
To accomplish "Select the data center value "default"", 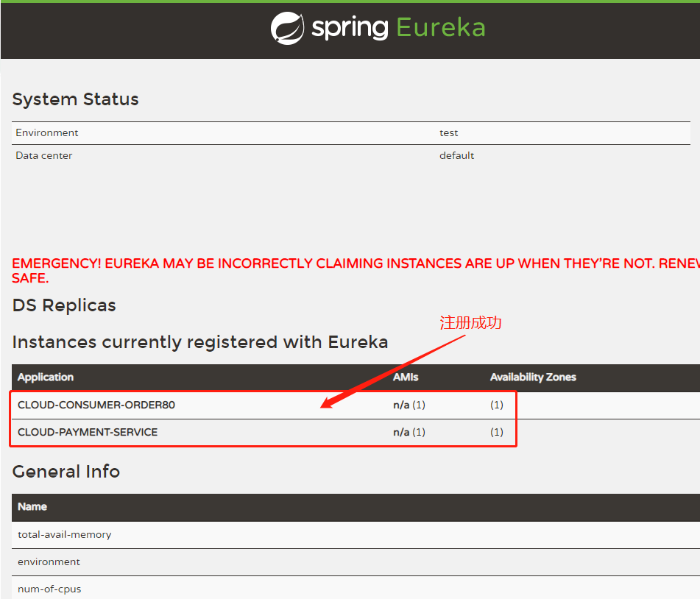I will (x=456, y=156).
